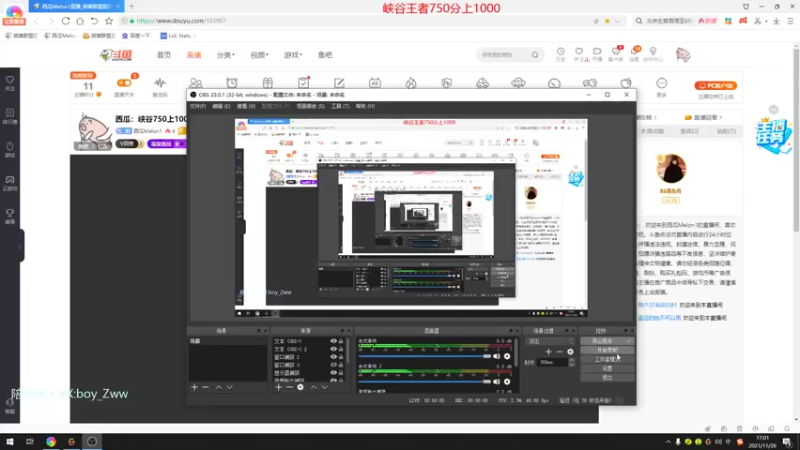This screenshot has height=450, width=800.
Task: Remove the selected scene with minus icon
Action: [x=206, y=387]
